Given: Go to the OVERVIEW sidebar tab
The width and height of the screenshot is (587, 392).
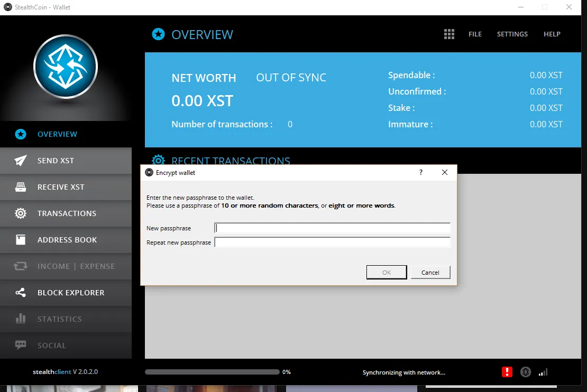Looking at the screenshot, I should pyautogui.click(x=66, y=134).
